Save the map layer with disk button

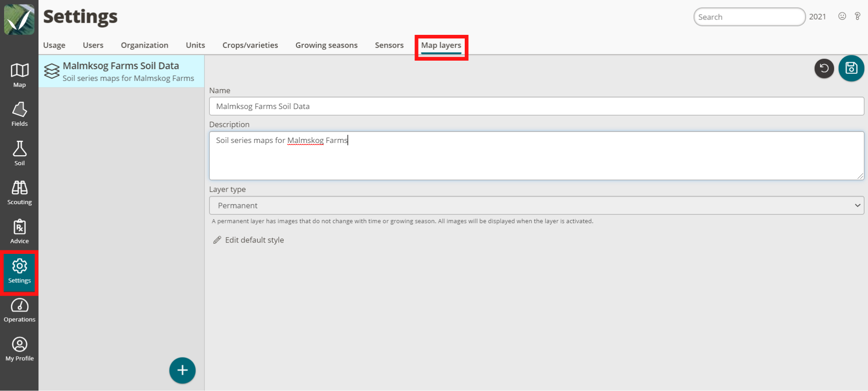[851, 68]
